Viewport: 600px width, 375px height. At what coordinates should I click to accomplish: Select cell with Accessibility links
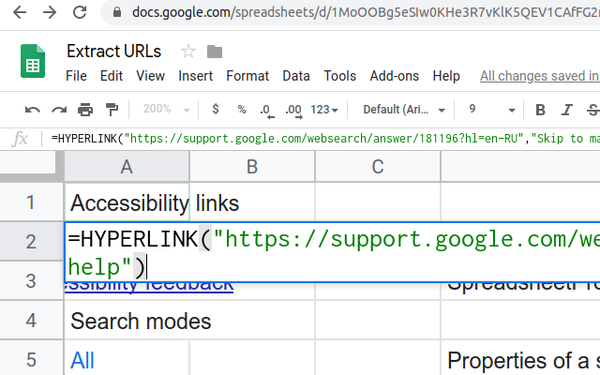click(x=127, y=202)
